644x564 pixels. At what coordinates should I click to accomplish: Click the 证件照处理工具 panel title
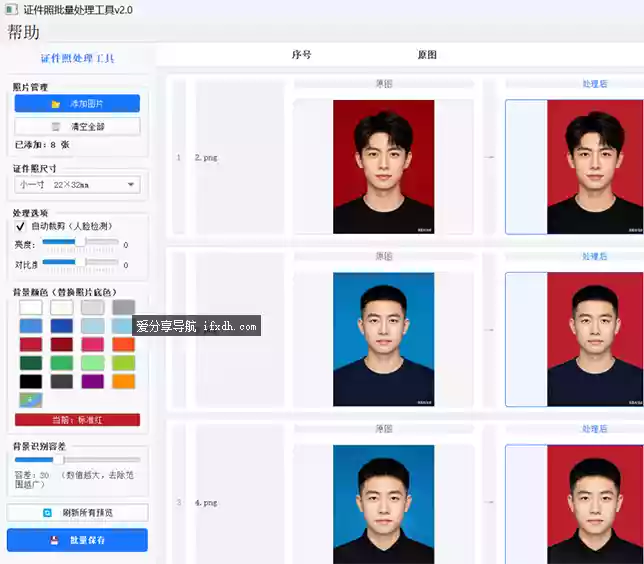click(x=77, y=58)
